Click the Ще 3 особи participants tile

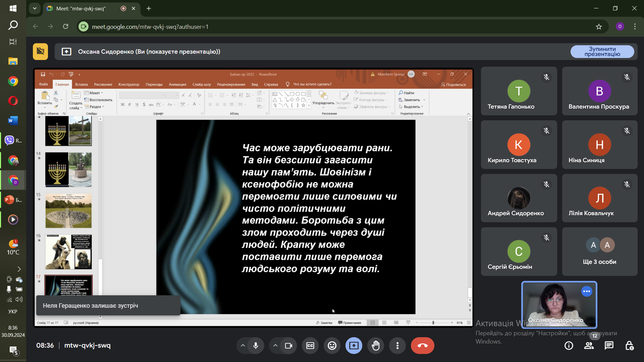click(x=599, y=251)
